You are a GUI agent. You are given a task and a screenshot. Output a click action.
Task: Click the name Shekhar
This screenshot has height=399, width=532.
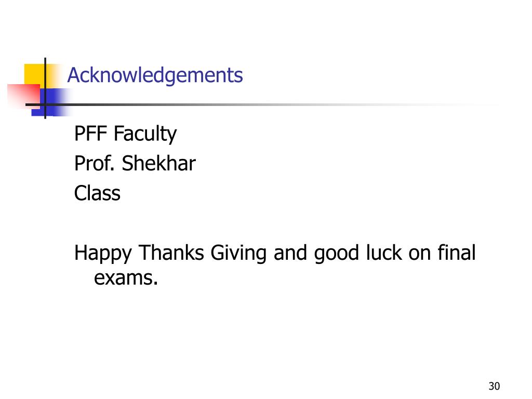point(159,163)
